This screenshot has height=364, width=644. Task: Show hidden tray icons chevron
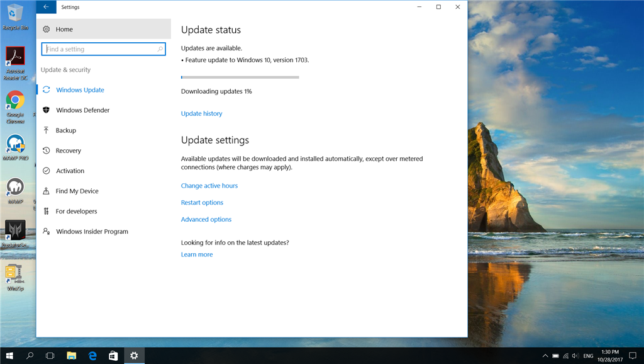[545, 356]
